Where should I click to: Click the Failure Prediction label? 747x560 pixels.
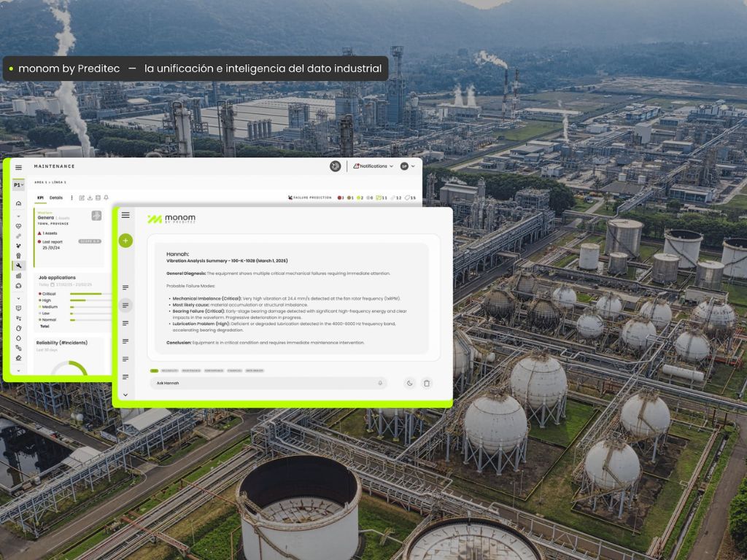click(x=309, y=198)
